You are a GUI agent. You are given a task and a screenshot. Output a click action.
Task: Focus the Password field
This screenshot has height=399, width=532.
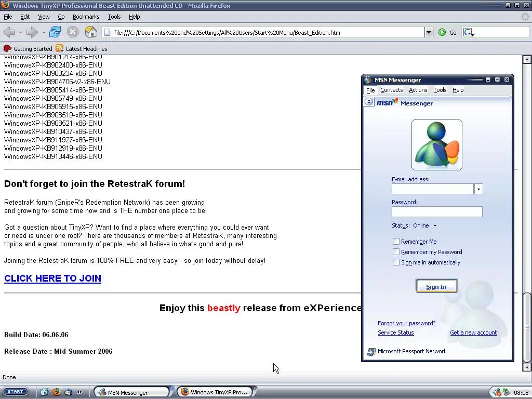coord(437,212)
